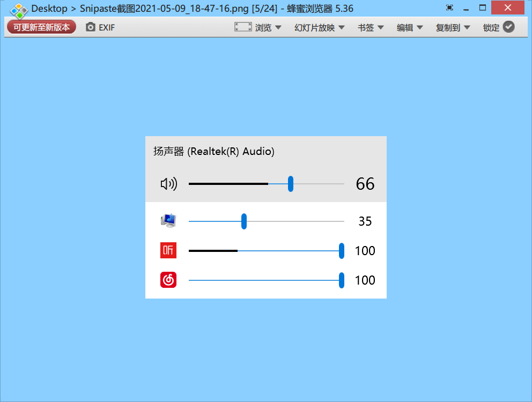Click the speaker master volume slider handle
The height and width of the screenshot is (402, 532).
(x=291, y=184)
